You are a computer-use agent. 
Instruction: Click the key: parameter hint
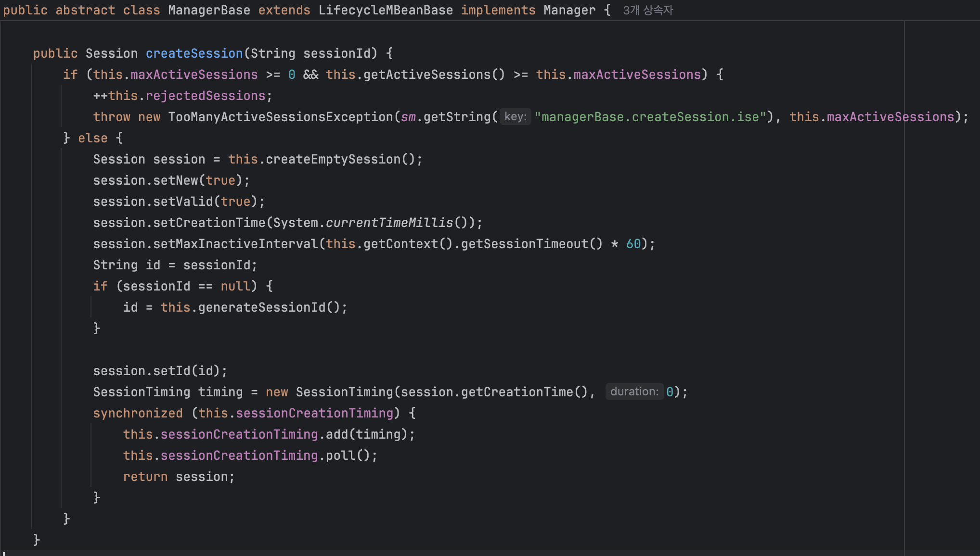click(515, 117)
